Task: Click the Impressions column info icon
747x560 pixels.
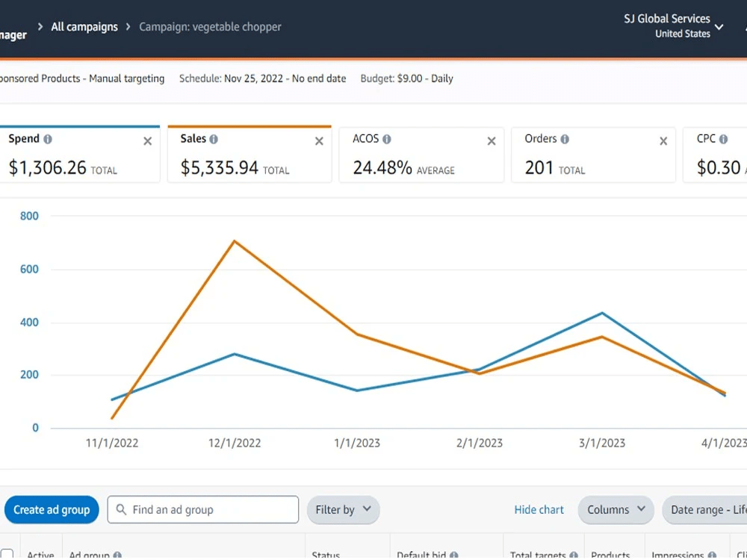Action: pos(712,556)
